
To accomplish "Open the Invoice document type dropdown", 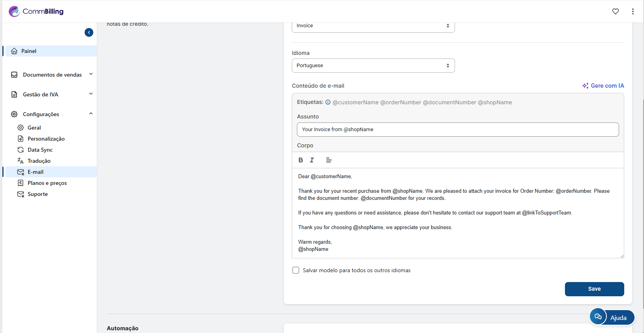I will [x=373, y=26].
